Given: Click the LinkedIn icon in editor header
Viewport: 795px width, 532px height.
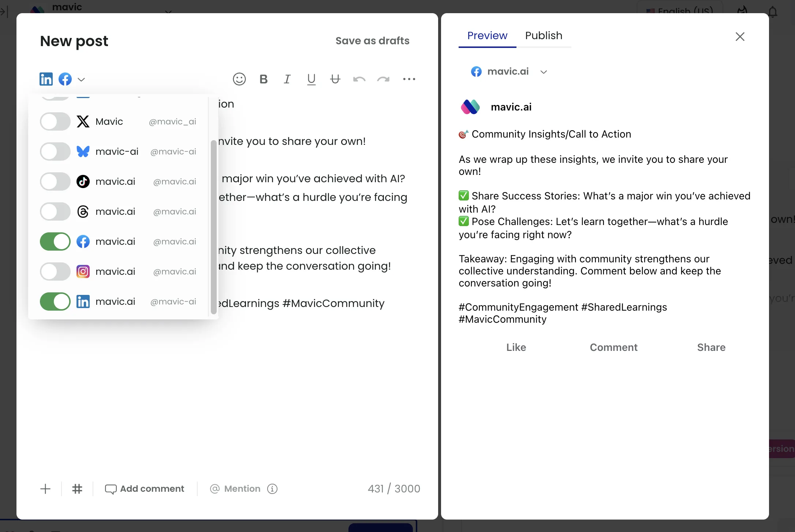Looking at the screenshot, I should pos(46,79).
